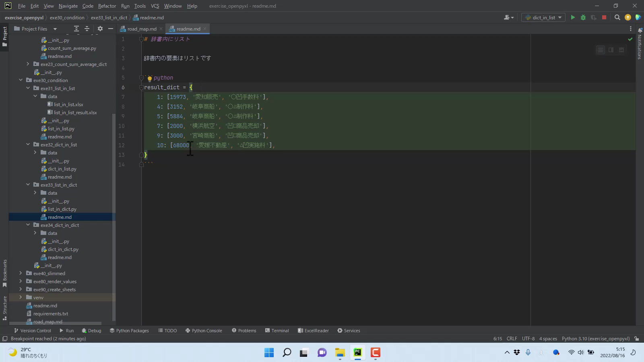Select list_in_dict.py in the project tree
The height and width of the screenshot is (362, 644).
pyautogui.click(x=62, y=209)
